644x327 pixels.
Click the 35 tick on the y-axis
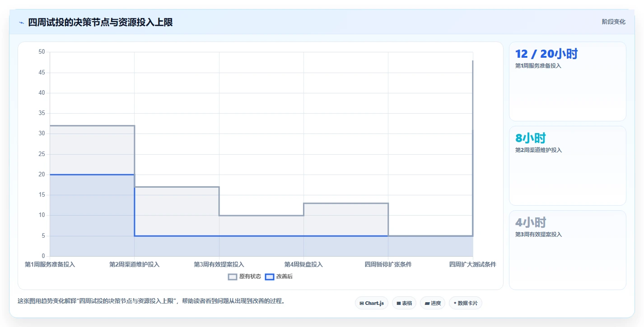click(42, 113)
